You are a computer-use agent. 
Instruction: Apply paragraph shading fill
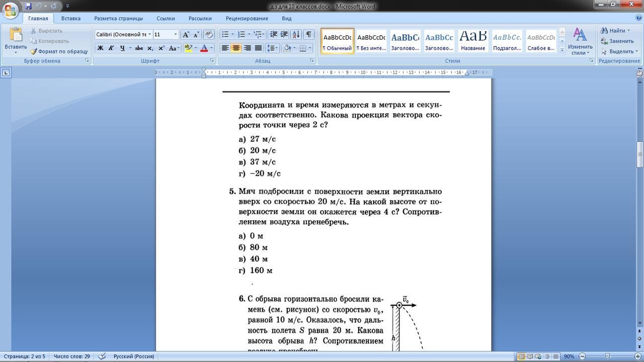click(x=287, y=48)
